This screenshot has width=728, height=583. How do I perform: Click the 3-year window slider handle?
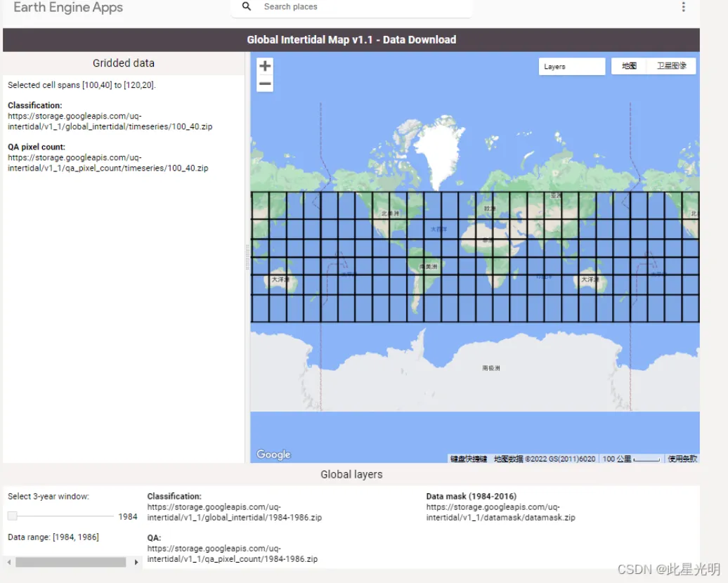(13, 516)
